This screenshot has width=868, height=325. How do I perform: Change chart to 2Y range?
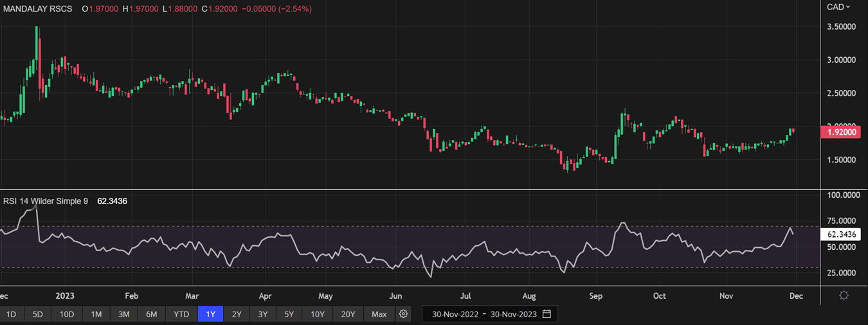(237, 314)
